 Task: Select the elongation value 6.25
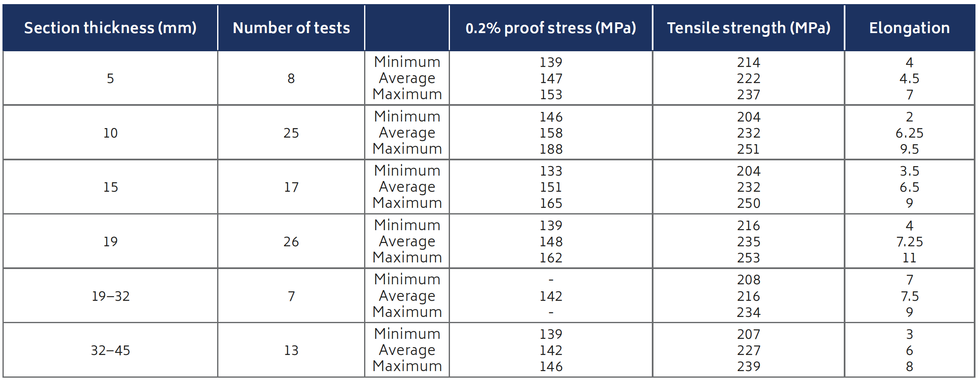click(909, 133)
